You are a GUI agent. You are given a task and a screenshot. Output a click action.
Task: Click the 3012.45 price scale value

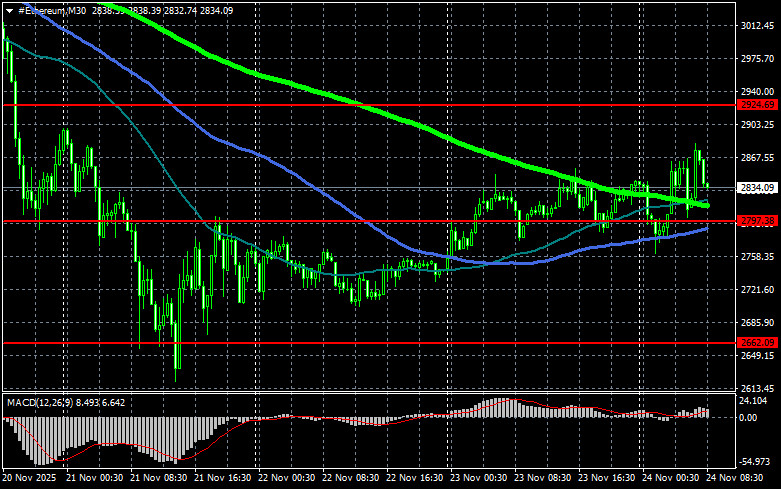tap(757, 26)
